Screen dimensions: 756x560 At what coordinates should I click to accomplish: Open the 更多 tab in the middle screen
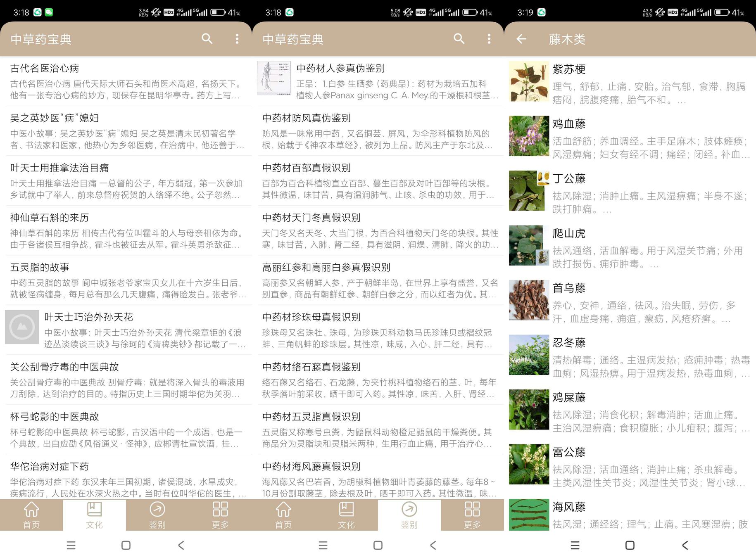click(472, 515)
